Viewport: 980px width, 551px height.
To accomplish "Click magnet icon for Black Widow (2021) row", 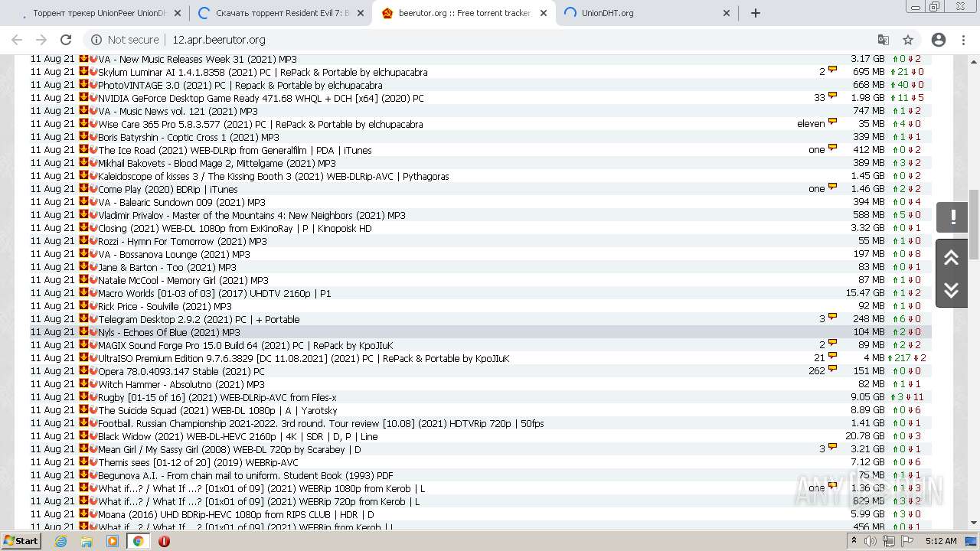I will (x=93, y=435).
